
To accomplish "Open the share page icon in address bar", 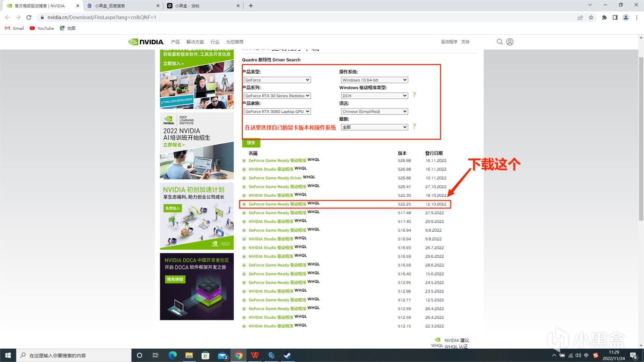I will [x=580, y=17].
